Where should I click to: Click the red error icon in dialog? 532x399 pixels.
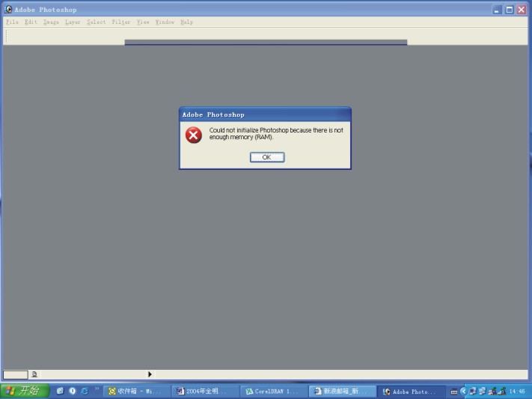pyautogui.click(x=194, y=135)
